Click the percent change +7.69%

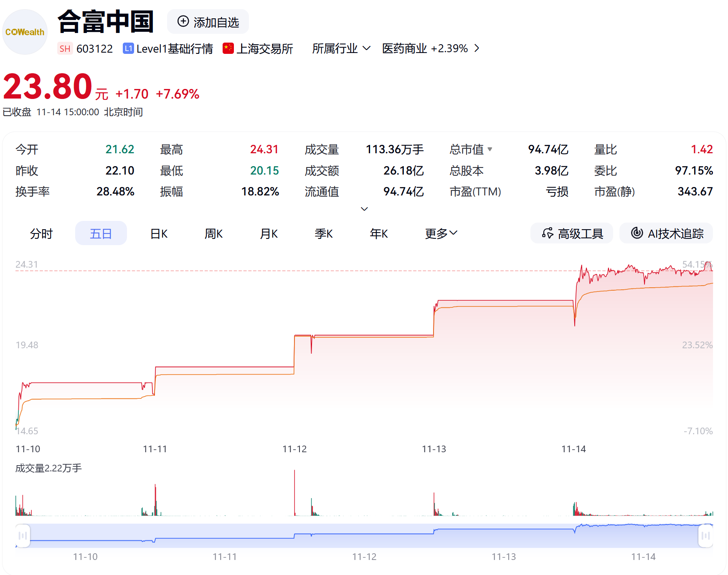(x=178, y=94)
